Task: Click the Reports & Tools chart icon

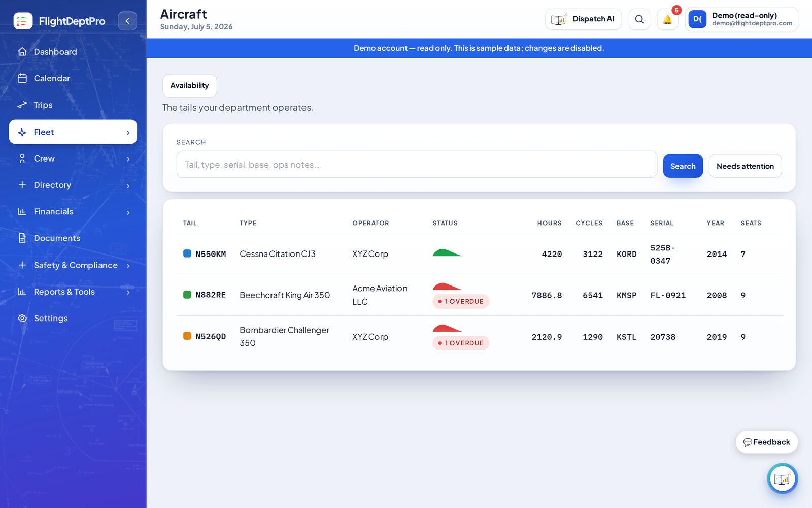Action: [22, 292]
